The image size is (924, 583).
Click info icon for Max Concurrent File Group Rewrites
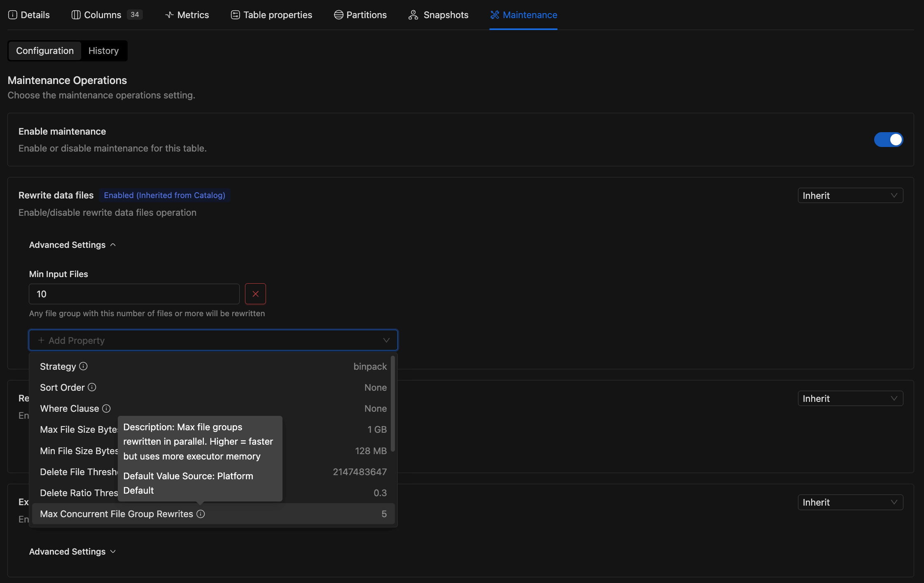(x=201, y=513)
